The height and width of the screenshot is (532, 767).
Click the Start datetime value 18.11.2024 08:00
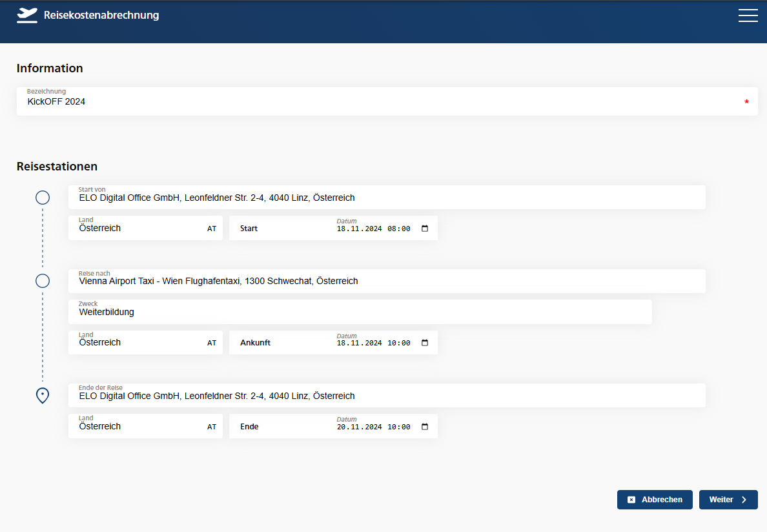pos(373,229)
